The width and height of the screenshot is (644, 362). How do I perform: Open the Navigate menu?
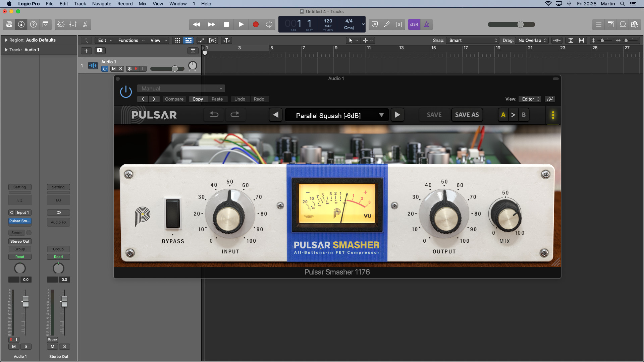[102, 4]
